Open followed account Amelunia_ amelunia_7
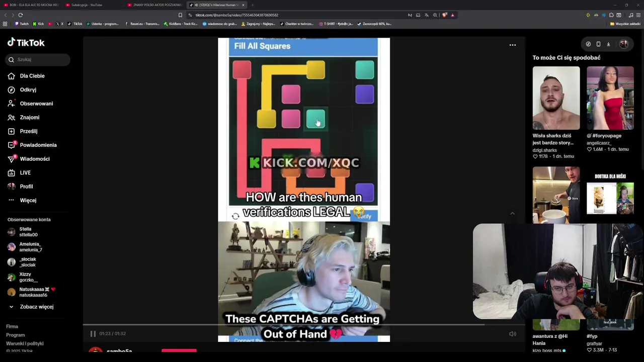644x362 pixels. point(25,247)
